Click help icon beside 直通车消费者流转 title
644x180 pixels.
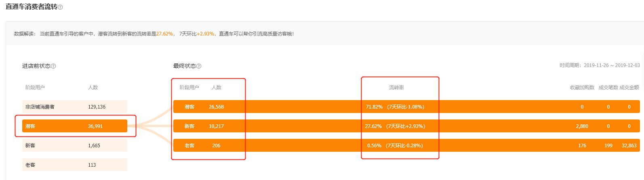click(x=60, y=7)
